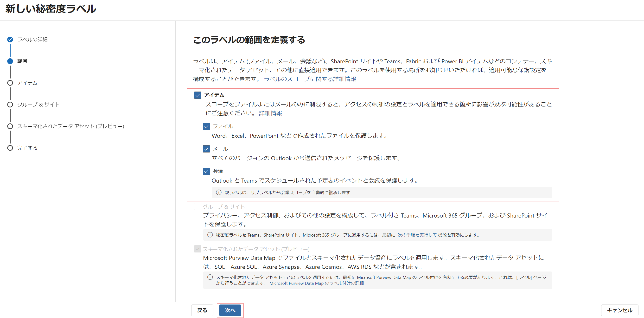
Task: Click the アイテム step circle icon in the wizard sidebar
Action: 10,83
